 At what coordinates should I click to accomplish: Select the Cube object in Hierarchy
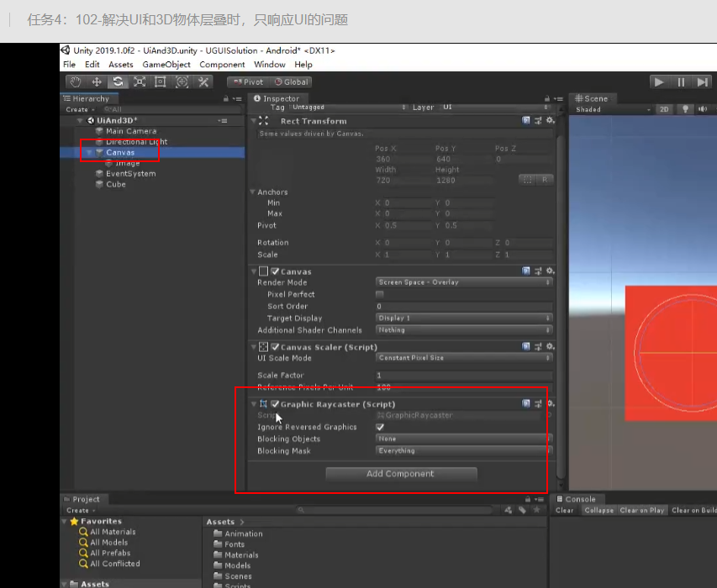116,184
